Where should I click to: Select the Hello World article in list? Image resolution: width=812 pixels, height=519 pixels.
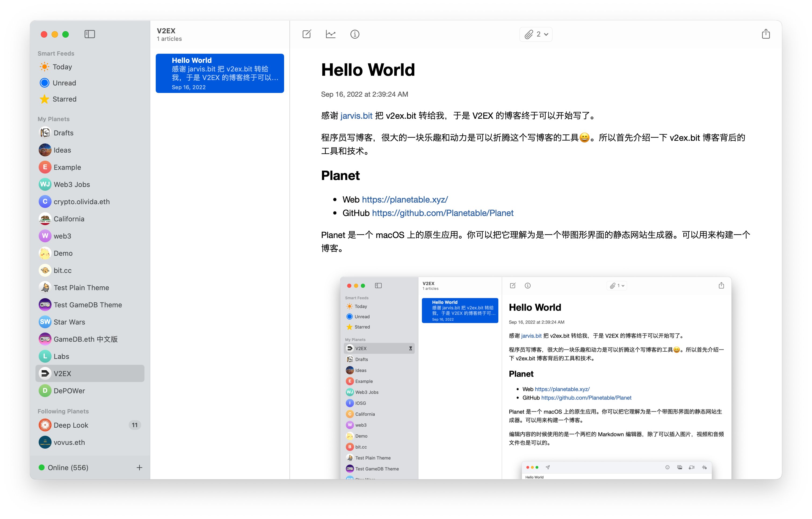pos(220,73)
